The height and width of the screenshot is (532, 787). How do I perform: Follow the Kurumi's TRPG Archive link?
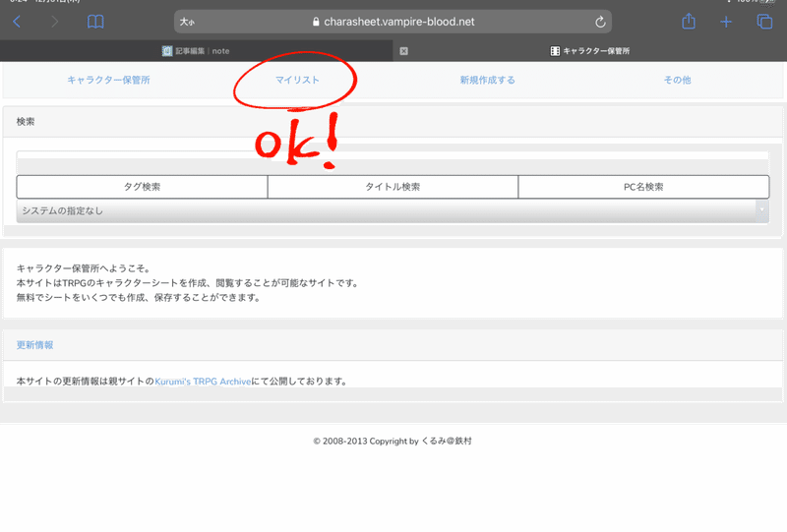click(203, 382)
